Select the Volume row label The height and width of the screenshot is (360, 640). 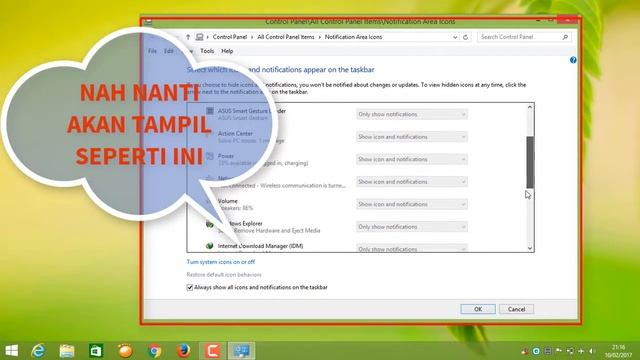tap(228, 201)
